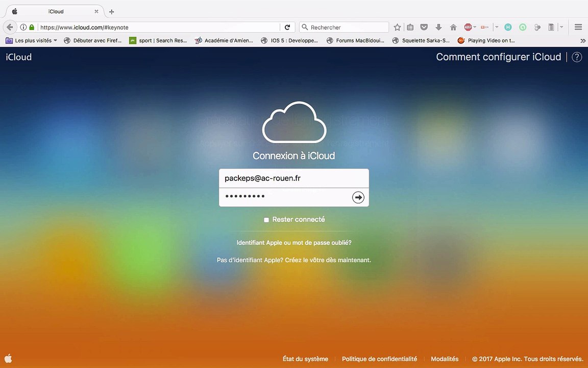Save page to Pocket icon
Image resolution: width=588 pixels, height=368 pixels.
click(424, 27)
